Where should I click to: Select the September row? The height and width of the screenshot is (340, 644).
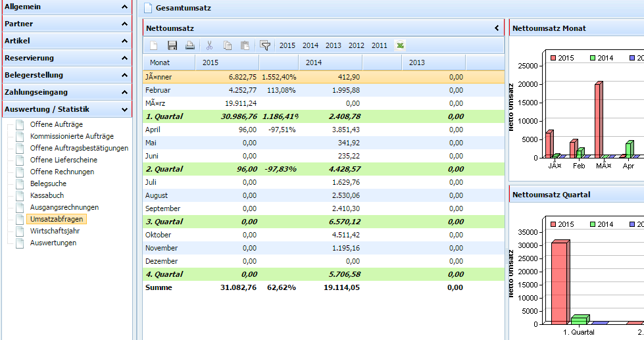324,208
